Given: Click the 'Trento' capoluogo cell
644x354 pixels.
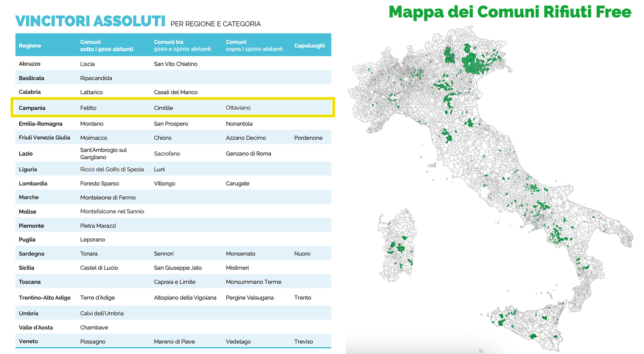Looking at the screenshot, I should tap(303, 298).
